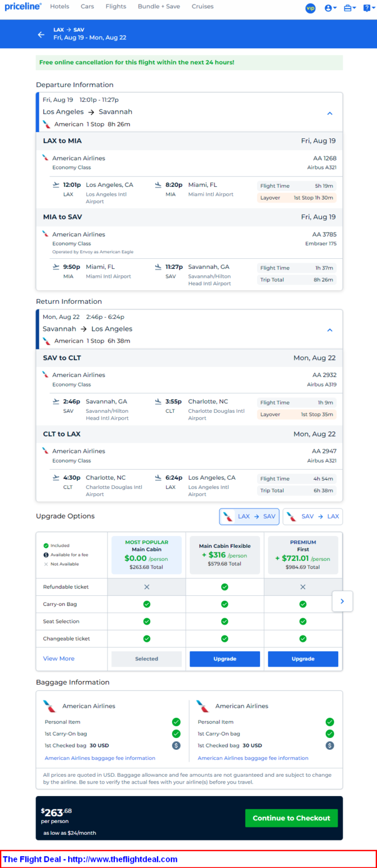Viewport: 377px width, 868px height.
Task: Click the landing icon beside 11:27p
Action: 159,267
